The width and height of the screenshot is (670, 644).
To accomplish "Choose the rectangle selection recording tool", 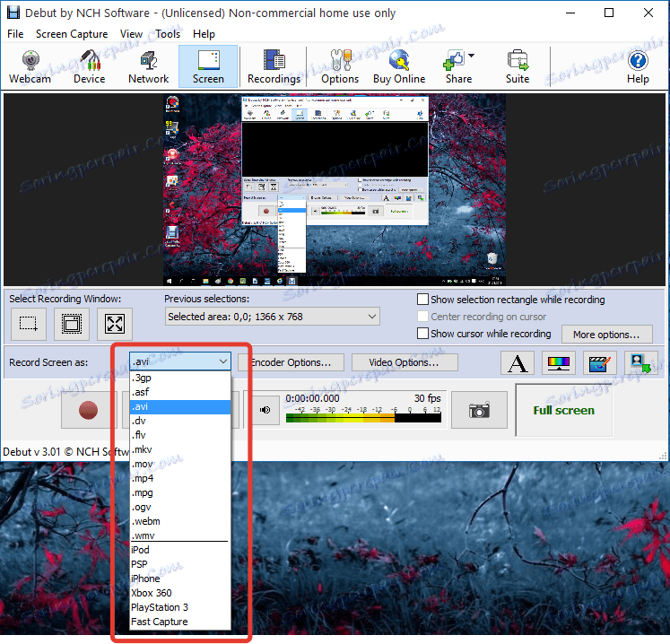I will tap(29, 324).
